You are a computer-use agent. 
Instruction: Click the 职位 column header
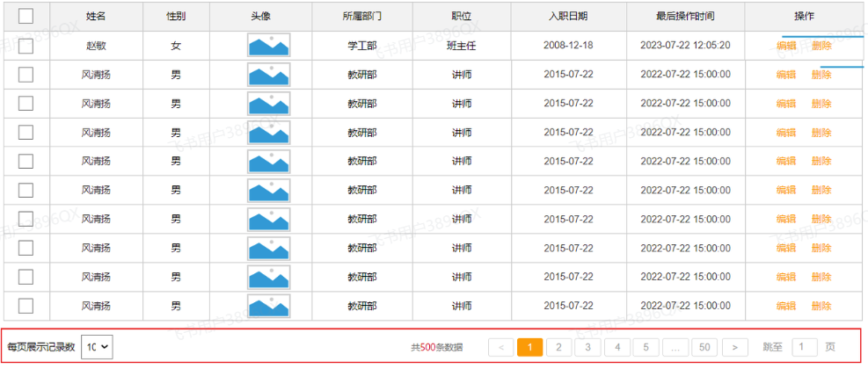coord(462,17)
